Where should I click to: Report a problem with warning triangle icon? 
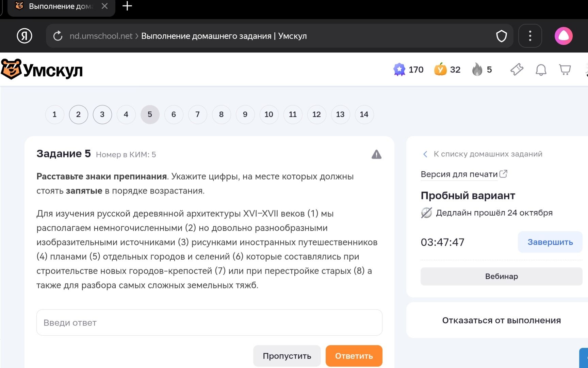pyautogui.click(x=376, y=154)
